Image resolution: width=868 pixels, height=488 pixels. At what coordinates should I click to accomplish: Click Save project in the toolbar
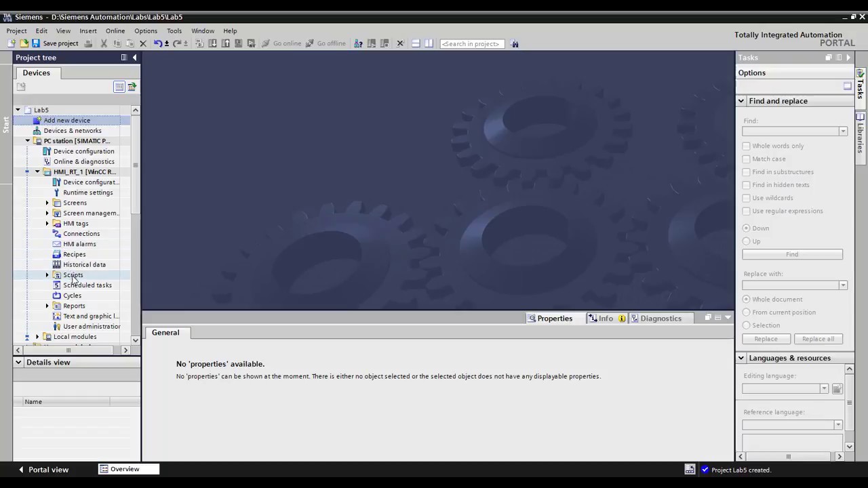tap(55, 43)
